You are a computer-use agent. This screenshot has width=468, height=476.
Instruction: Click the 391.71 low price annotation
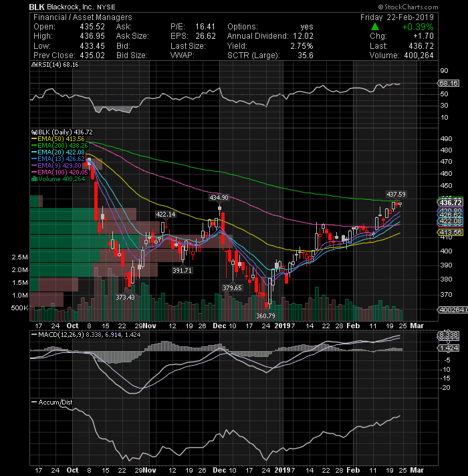coord(182,270)
